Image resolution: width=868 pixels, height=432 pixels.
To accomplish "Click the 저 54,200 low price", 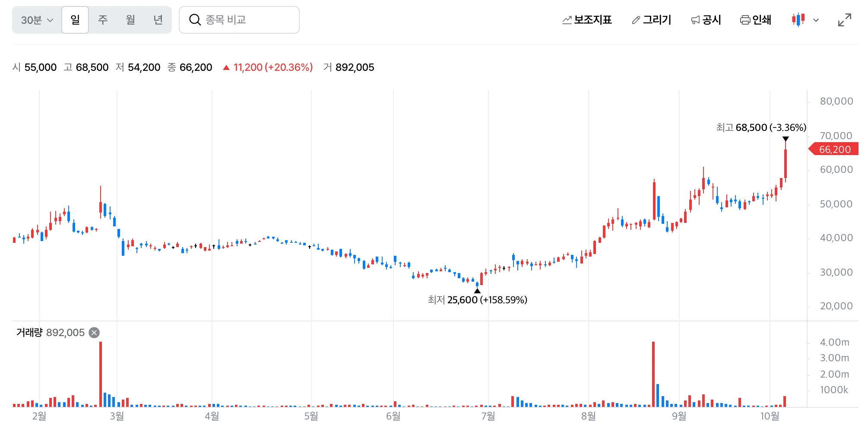I will pos(138,67).
